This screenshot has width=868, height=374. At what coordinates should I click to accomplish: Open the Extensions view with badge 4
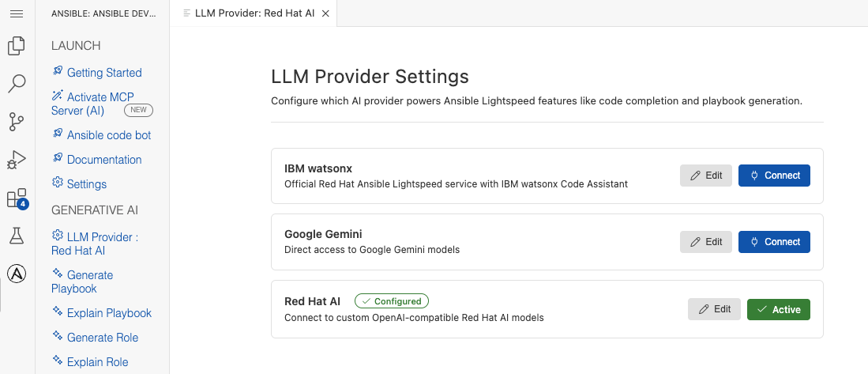[17, 198]
